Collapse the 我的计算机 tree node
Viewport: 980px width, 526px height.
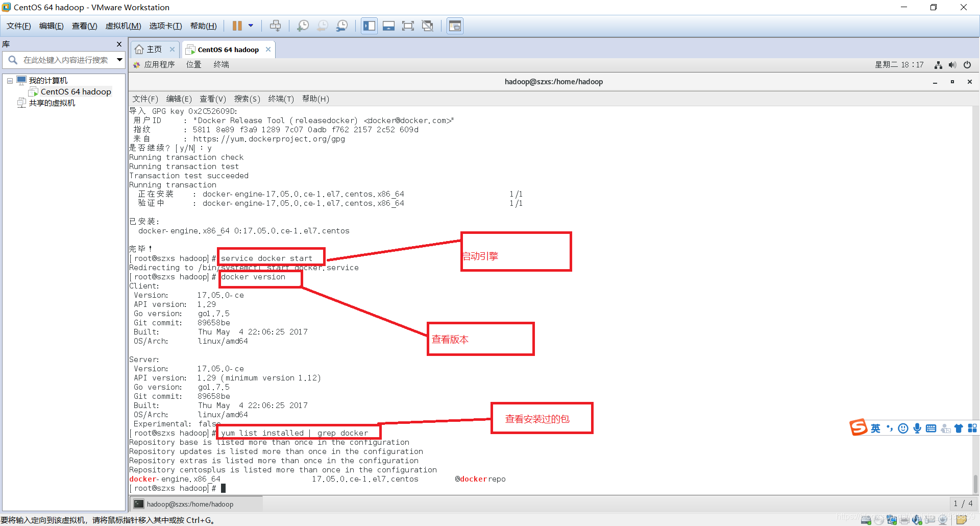pos(10,81)
